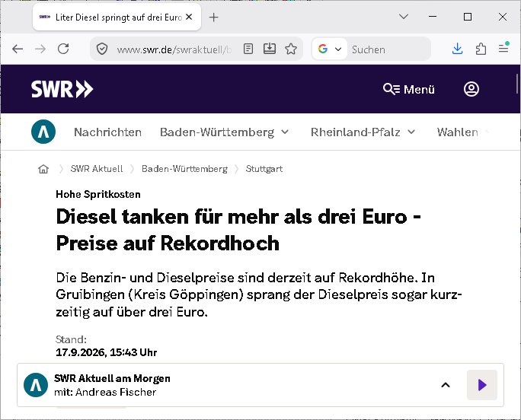Go to the home breadcrumb icon
The width and height of the screenshot is (521, 420).
43,169
